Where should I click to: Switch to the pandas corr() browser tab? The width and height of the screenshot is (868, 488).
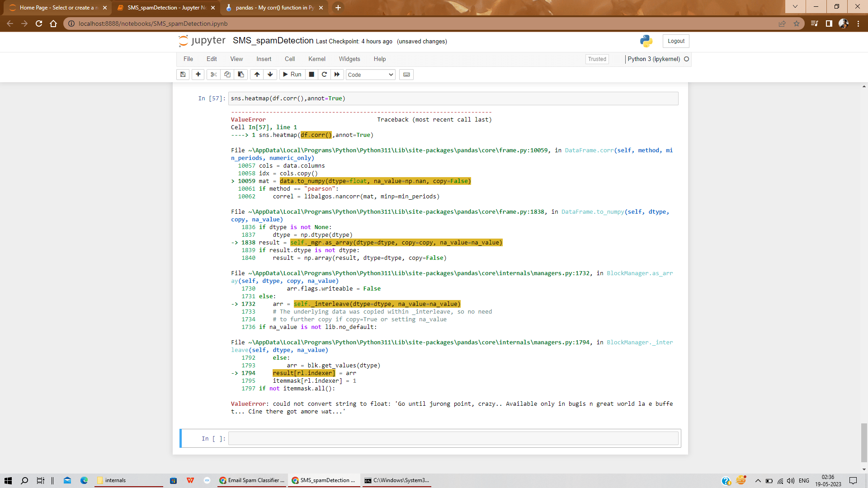click(x=271, y=7)
